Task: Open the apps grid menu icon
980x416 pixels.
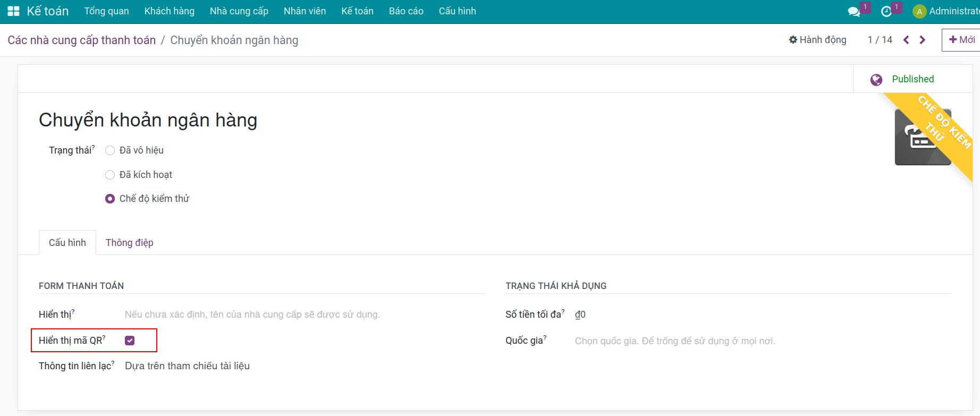Action: click(13, 11)
